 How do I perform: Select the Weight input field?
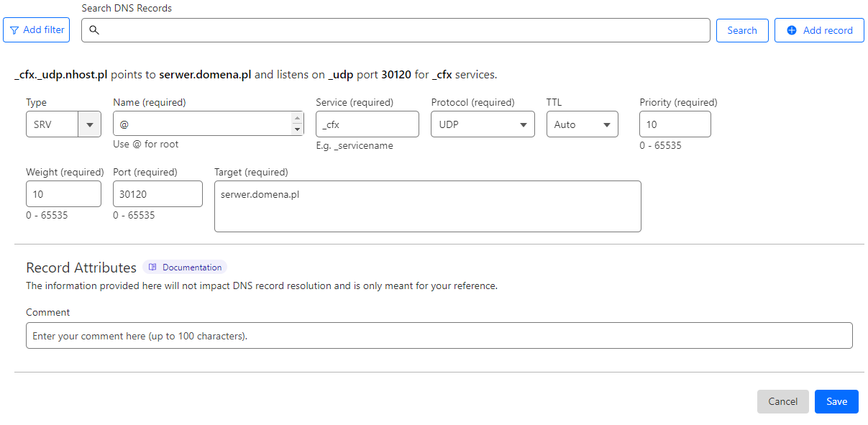63,194
